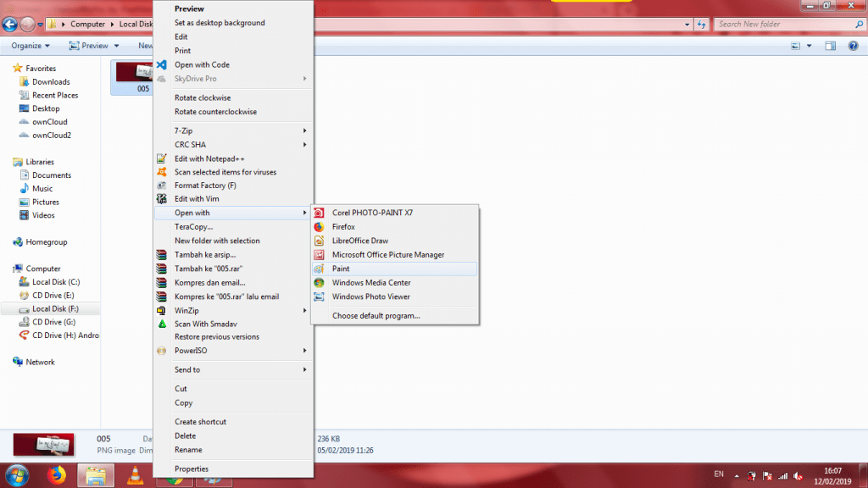This screenshot has width=868, height=488.
Task: Expand the CRC SHA submenu arrow
Action: coord(304,144)
